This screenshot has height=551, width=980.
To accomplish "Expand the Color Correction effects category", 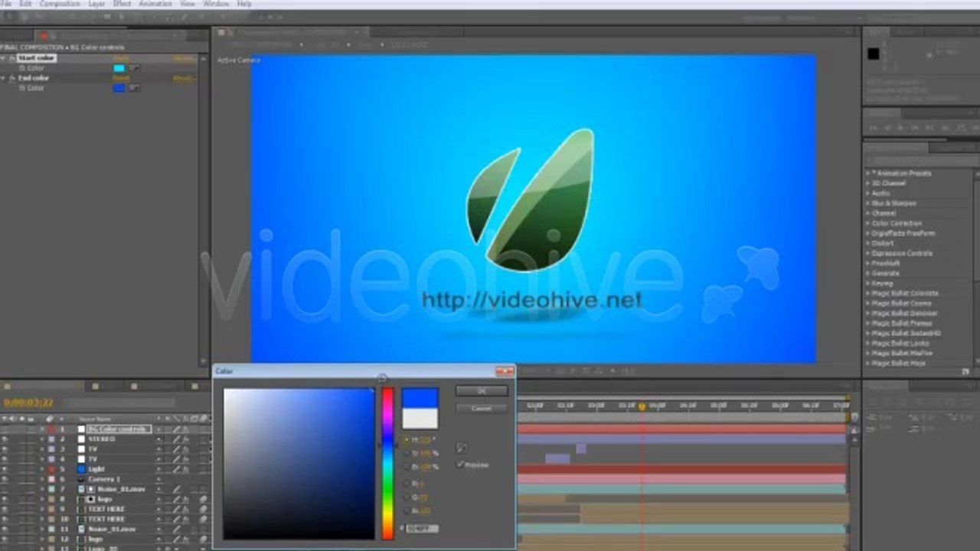I will point(868,223).
